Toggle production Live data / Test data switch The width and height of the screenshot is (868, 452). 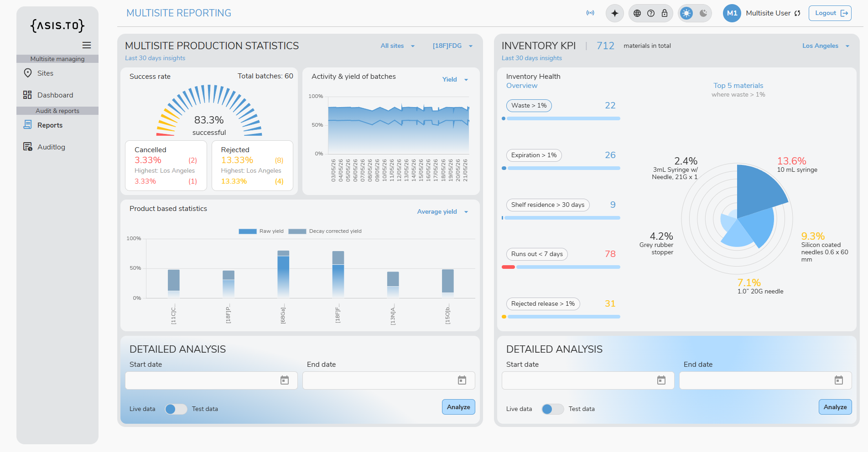coord(176,409)
